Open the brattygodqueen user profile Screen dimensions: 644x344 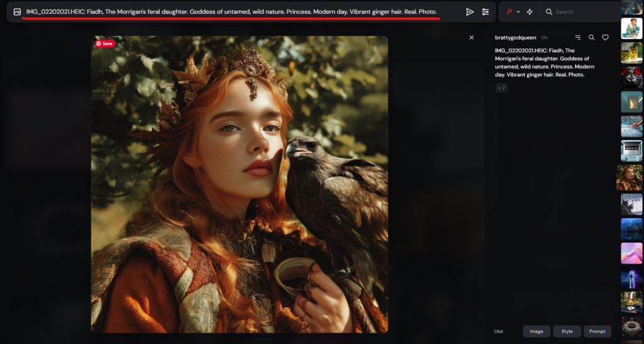point(516,37)
